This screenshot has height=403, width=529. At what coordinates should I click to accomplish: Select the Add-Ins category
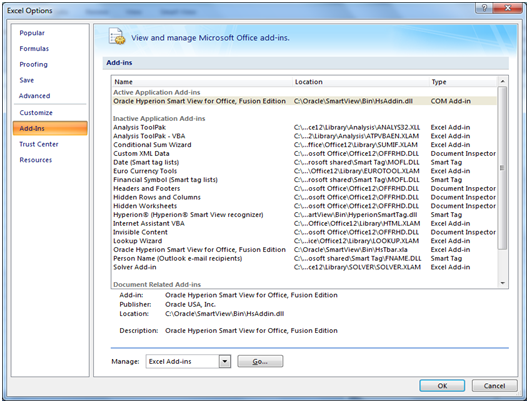[50, 128]
